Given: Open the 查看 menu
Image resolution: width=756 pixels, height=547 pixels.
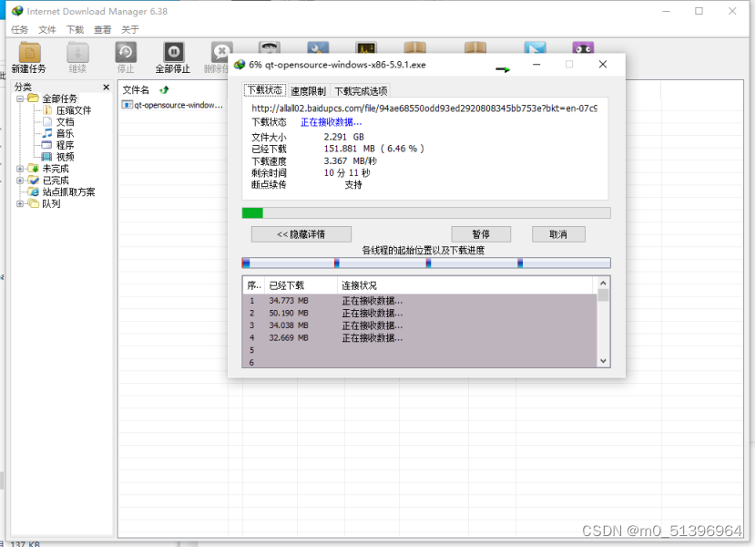Looking at the screenshot, I should (x=102, y=30).
